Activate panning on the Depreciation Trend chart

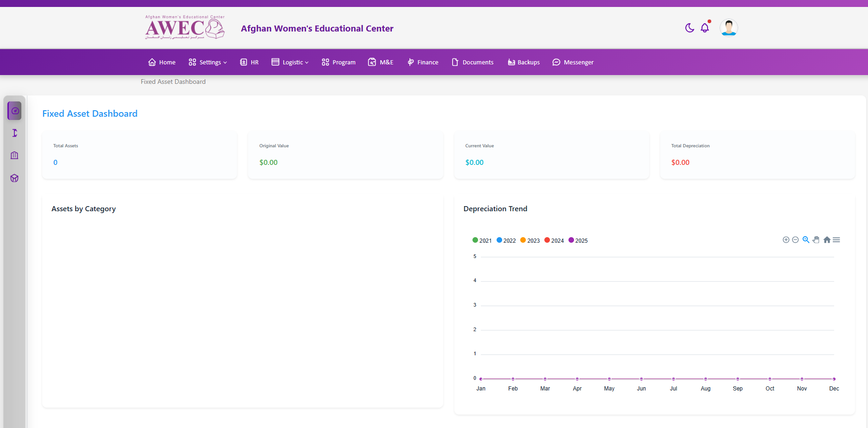(x=816, y=239)
